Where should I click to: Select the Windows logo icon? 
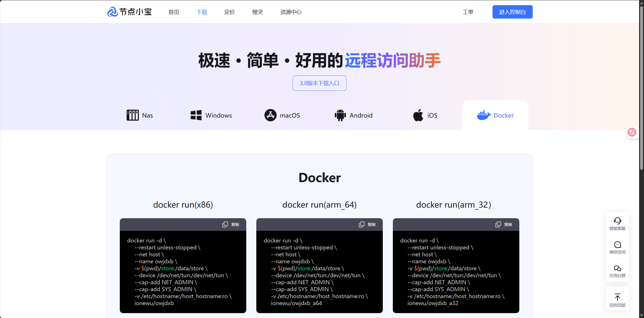pos(196,115)
